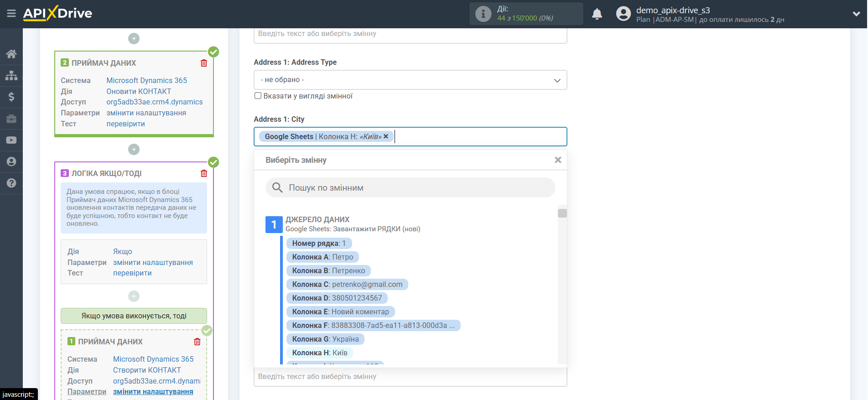Click змінити налаштування in block 2

pyautogui.click(x=146, y=113)
